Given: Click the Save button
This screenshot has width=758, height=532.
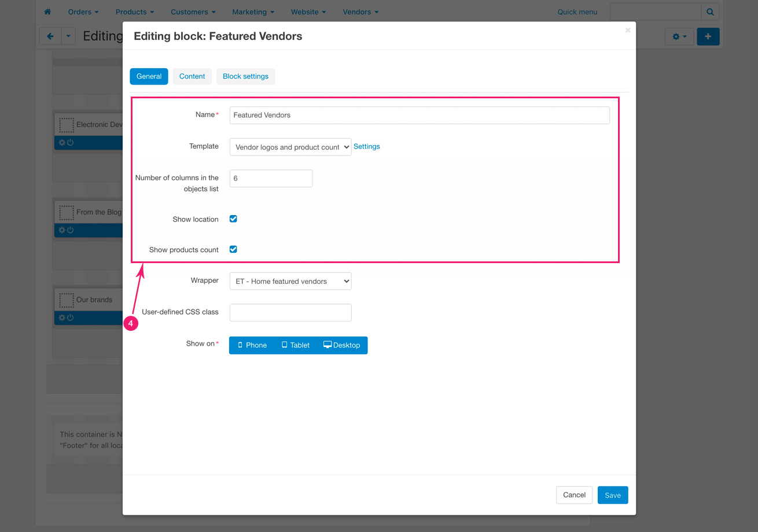Looking at the screenshot, I should [x=612, y=495].
